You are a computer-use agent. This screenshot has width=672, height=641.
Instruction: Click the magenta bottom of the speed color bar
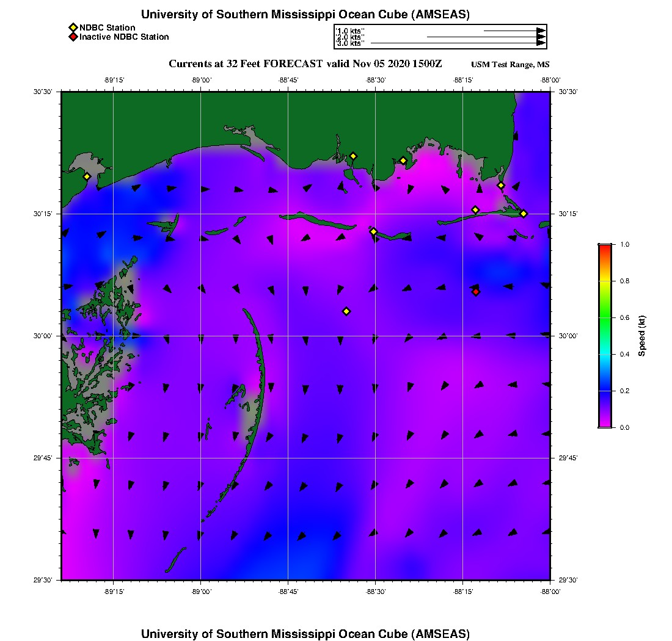pyautogui.click(x=604, y=424)
